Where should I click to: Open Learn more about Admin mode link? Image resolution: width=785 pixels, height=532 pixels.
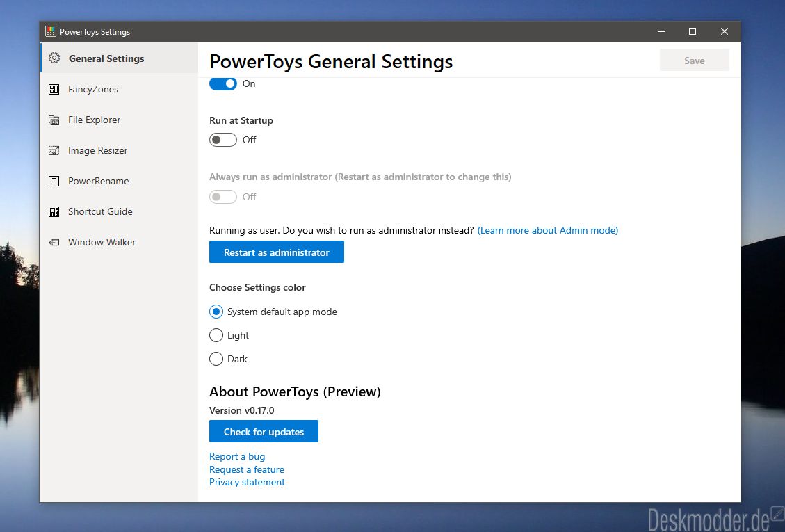click(548, 230)
